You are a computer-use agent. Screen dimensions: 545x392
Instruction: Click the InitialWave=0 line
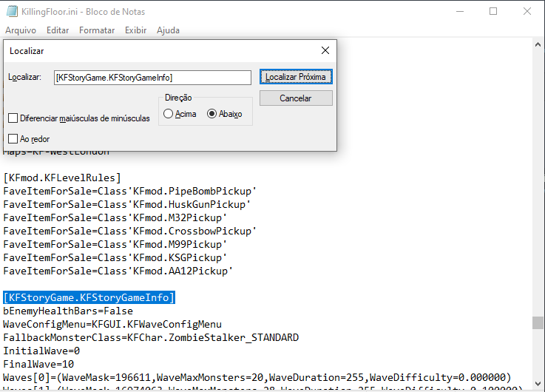41,351
